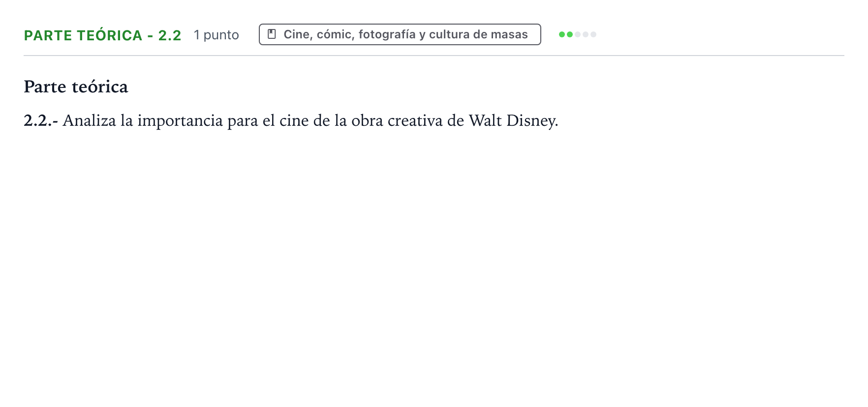868x407 pixels.
Task: Open the "Cine, cómic, fotografía y cultura de masas" tag
Action: tap(400, 34)
